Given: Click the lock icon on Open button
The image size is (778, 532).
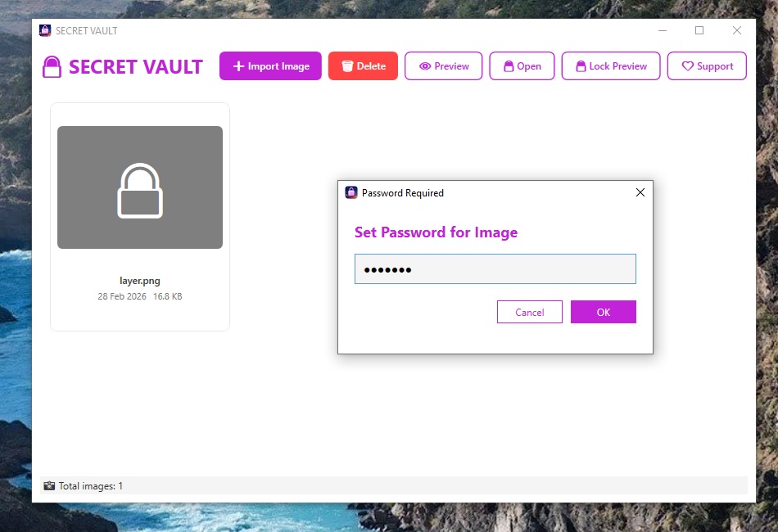Looking at the screenshot, I should (x=509, y=66).
